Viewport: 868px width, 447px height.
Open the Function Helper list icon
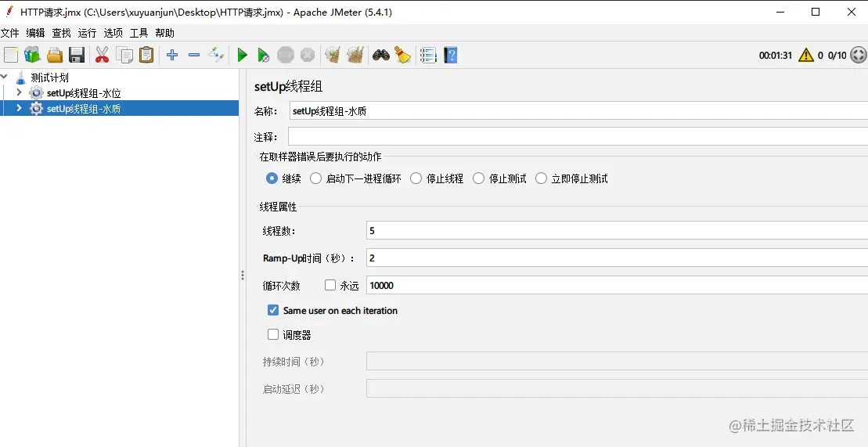[428, 55]
